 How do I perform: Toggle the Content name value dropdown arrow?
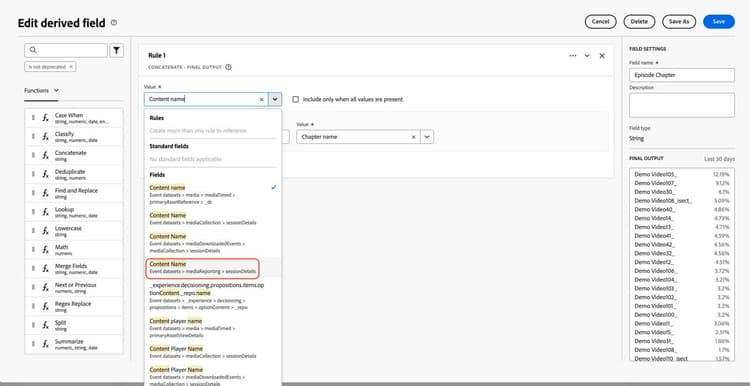click(x=275, y=99)
